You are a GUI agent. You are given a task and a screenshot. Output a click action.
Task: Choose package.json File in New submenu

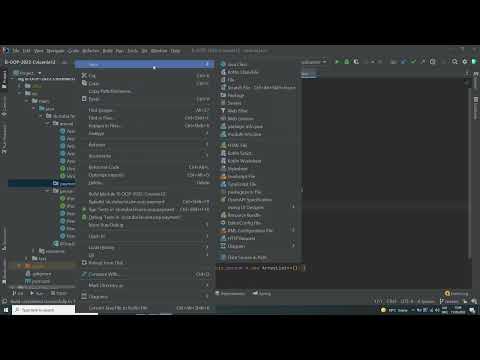coord(259,192)
